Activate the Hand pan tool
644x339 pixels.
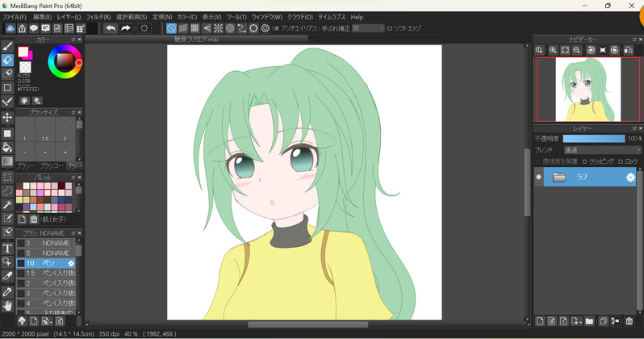click(x=7, y=305)
